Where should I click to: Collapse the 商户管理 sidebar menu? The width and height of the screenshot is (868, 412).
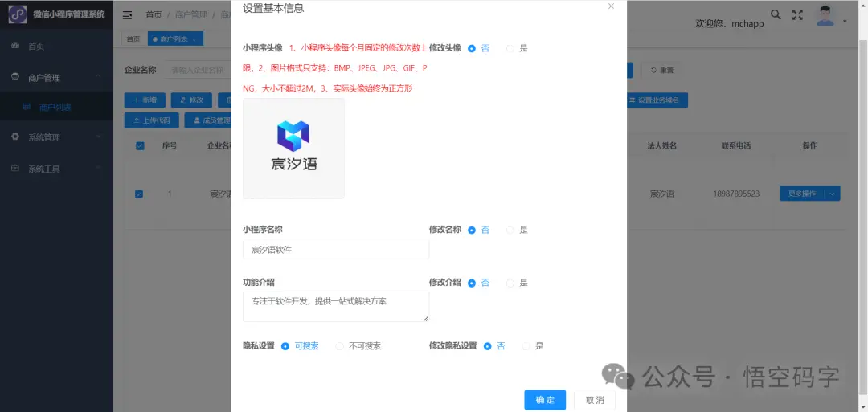tap(56, 78)
